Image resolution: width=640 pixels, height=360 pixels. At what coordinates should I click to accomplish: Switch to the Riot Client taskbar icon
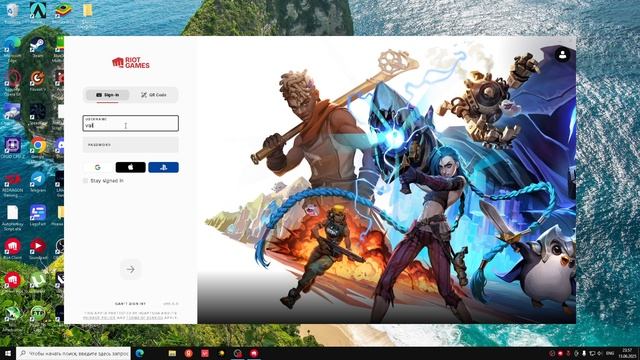(254, 353)
